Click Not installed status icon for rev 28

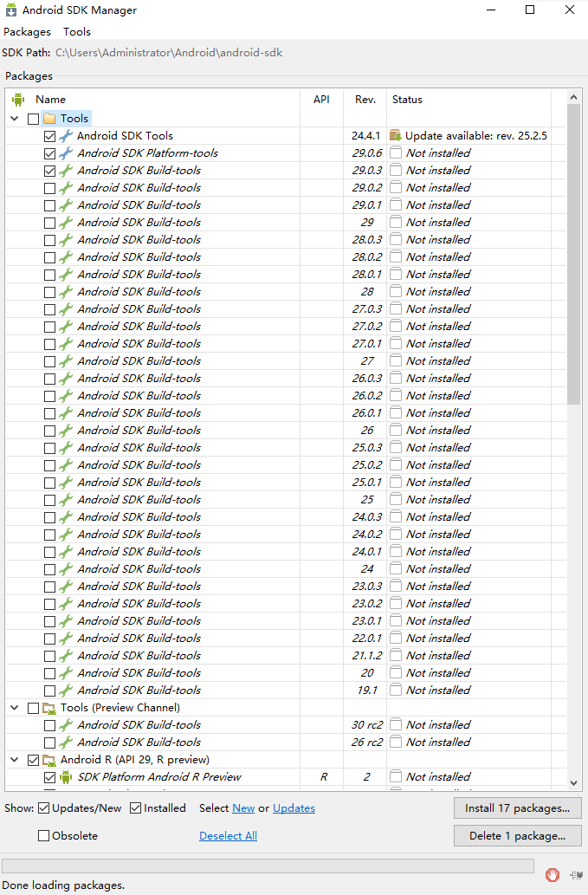396,292
